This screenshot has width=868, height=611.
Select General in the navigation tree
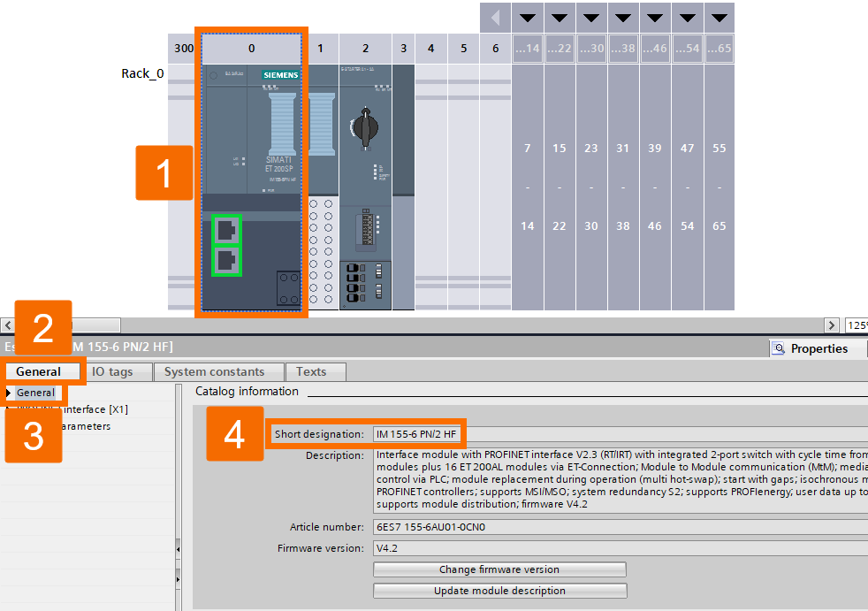(x=35, y=393)
